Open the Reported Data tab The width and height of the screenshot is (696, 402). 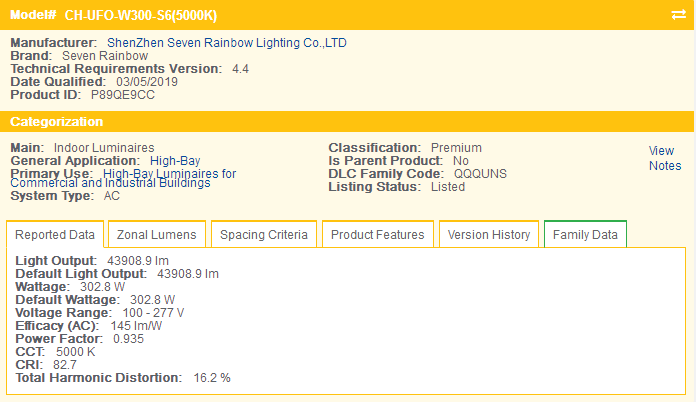pyautogui.click(x=55, y=235)
